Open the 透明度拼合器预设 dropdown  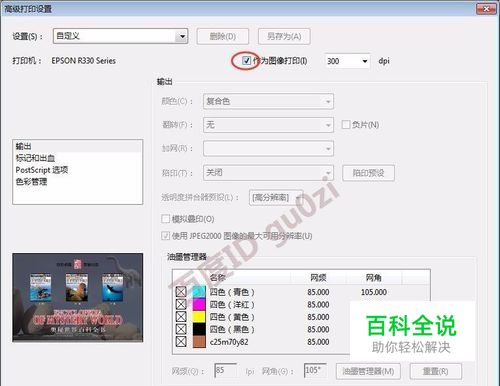point(276,198)
